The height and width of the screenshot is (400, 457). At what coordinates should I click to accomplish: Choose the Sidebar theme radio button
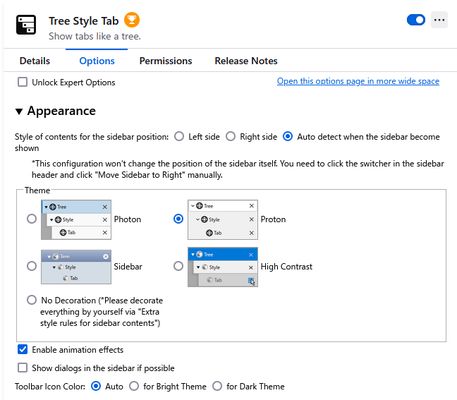coord(32,266)
